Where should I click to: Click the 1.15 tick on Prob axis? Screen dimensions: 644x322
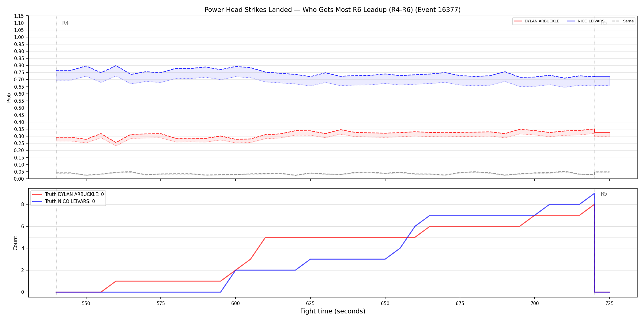coord(19,16)
